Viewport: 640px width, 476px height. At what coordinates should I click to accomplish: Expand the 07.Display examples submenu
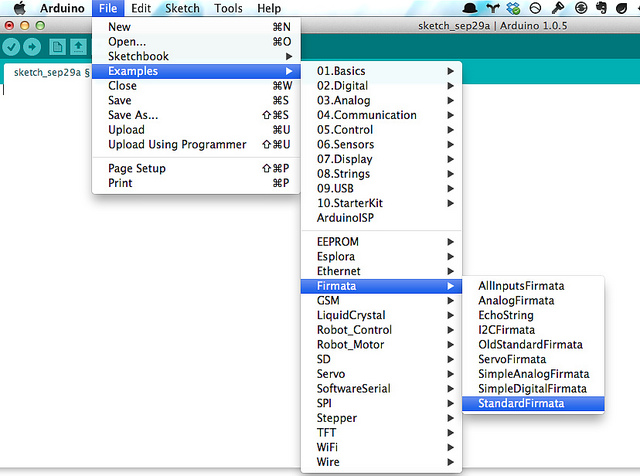tap(381, 159)
